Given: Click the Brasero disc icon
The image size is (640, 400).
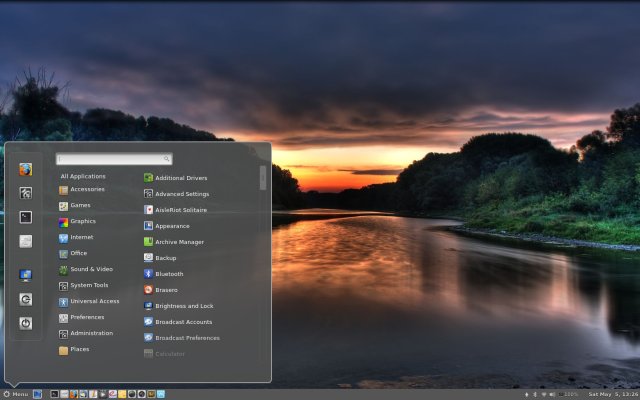Looking at the screenshot, I should [x=149, y=290].
